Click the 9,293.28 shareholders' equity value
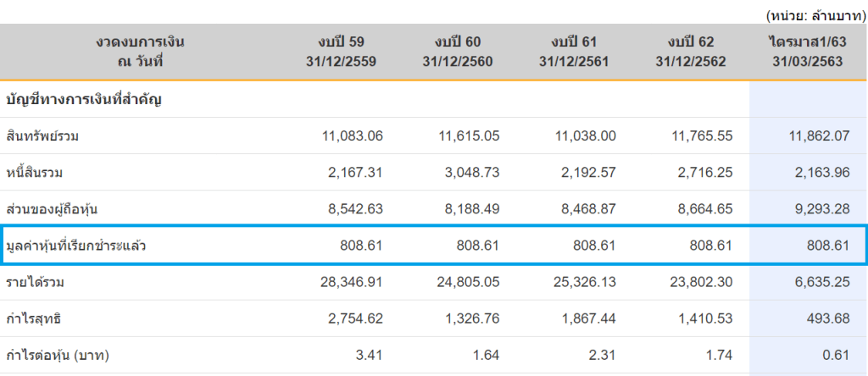868x376 pixels. click(x=821, y=209)
